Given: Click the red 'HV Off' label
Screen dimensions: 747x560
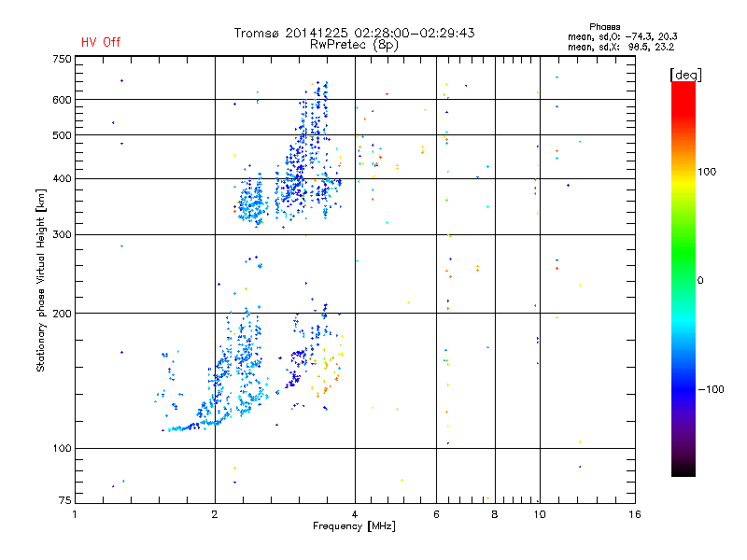Looking at the screenshot, I should click(101, 42).
